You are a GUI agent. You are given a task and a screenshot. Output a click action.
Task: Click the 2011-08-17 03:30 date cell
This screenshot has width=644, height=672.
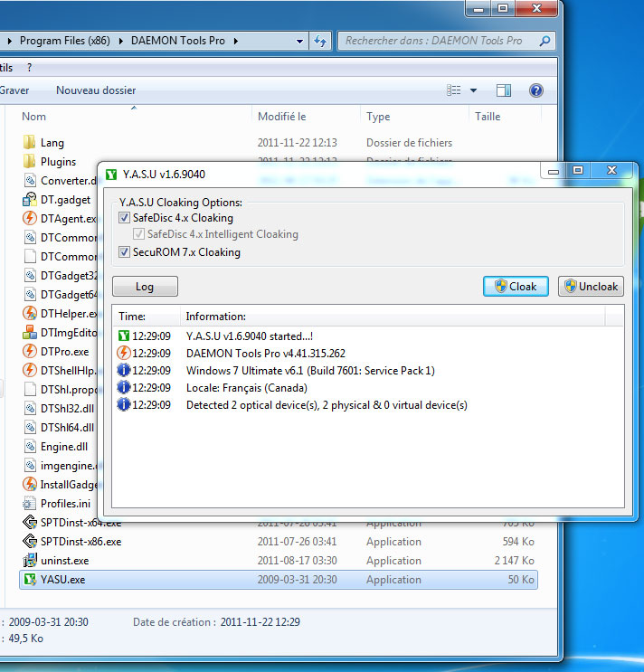coord(297,561)
